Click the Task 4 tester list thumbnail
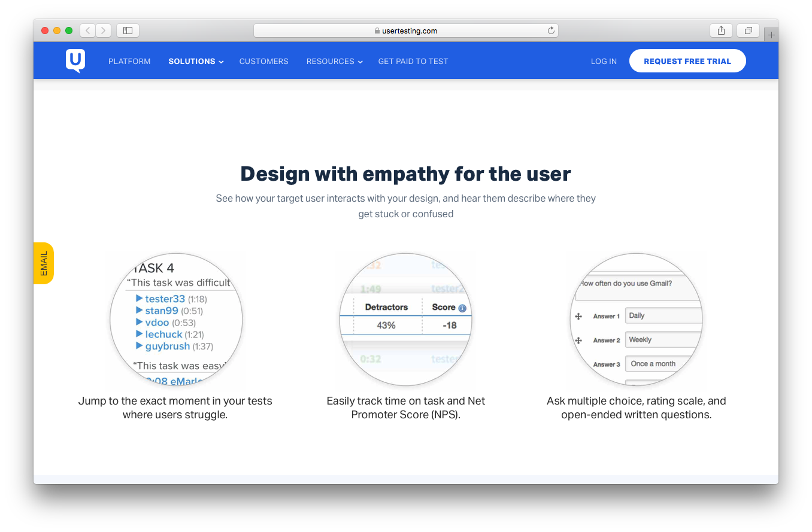This screenshot has width=812, height=532. (x=176, y=320)
